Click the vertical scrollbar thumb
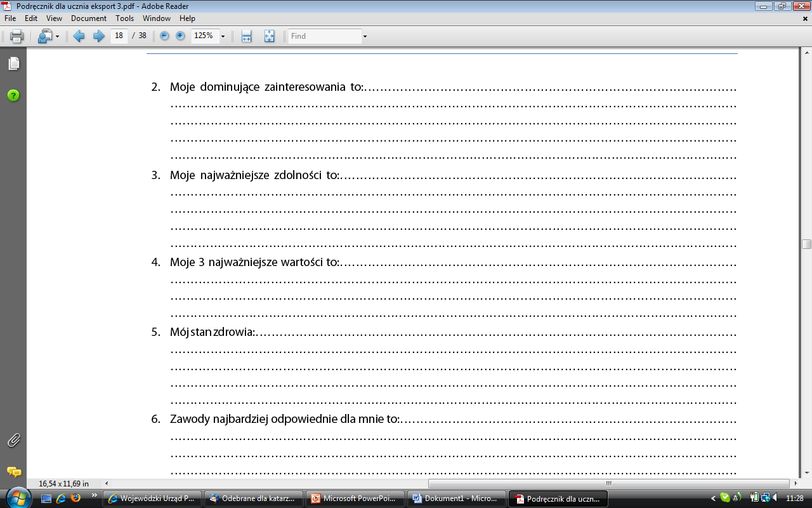The height and width of the screenshot is (508, 812). [x=806, y=244]
